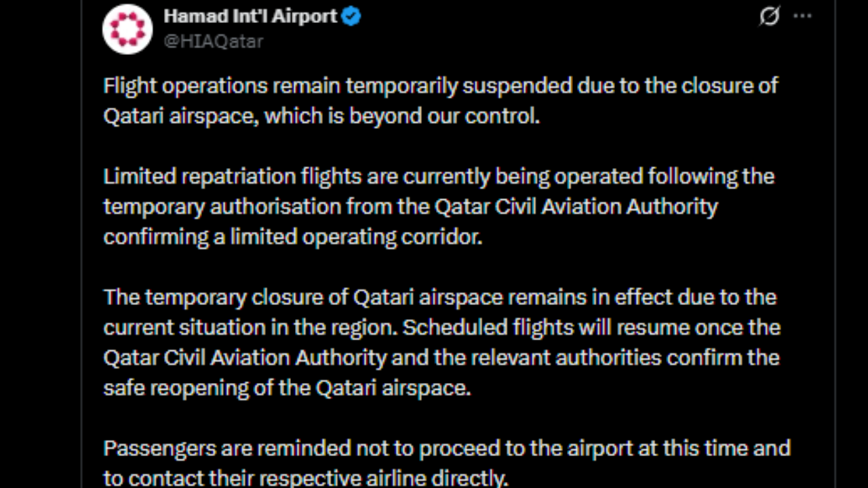Click the dark background beside the post

[x=41, y=244]
